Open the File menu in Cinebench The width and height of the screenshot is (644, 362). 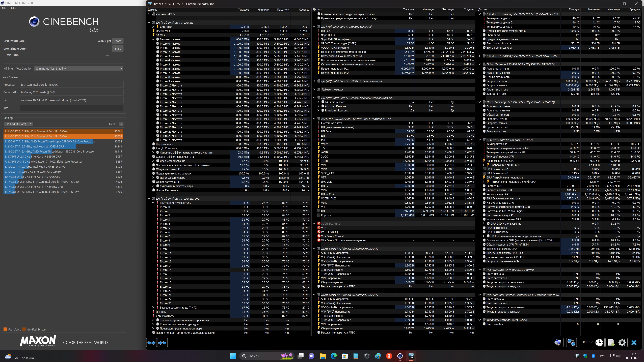(x=4, y=8)
